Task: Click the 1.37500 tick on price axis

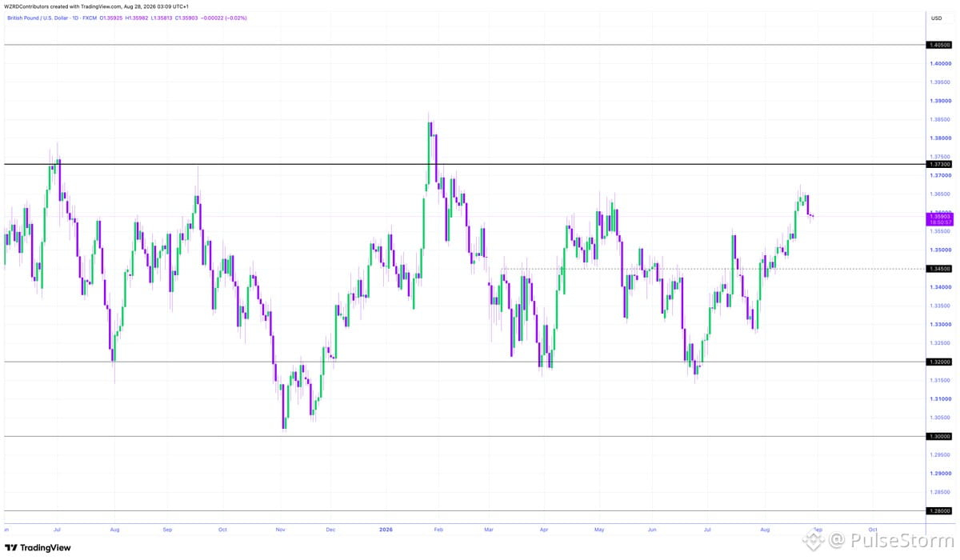Action: click(x=939, y=157)
